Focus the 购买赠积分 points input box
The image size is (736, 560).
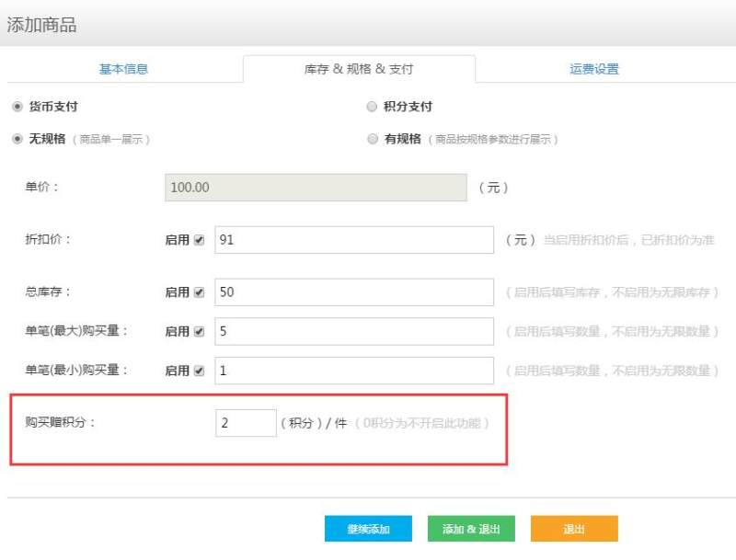click(246, 423)
